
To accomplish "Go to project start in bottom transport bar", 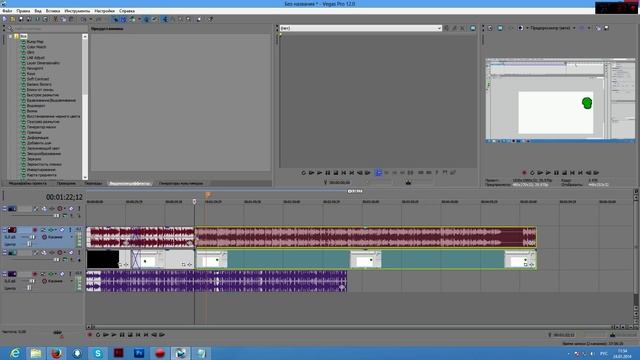I will (138, 335).
